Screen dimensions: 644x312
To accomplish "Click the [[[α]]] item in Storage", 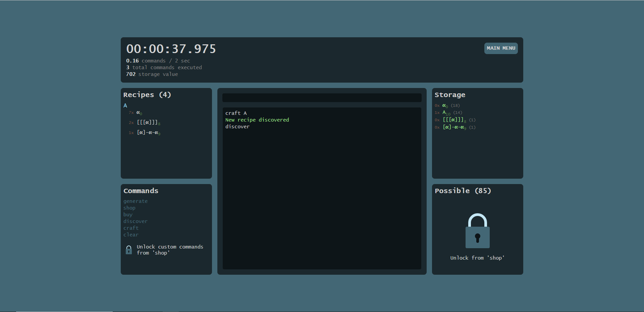I will coord(453,120).
